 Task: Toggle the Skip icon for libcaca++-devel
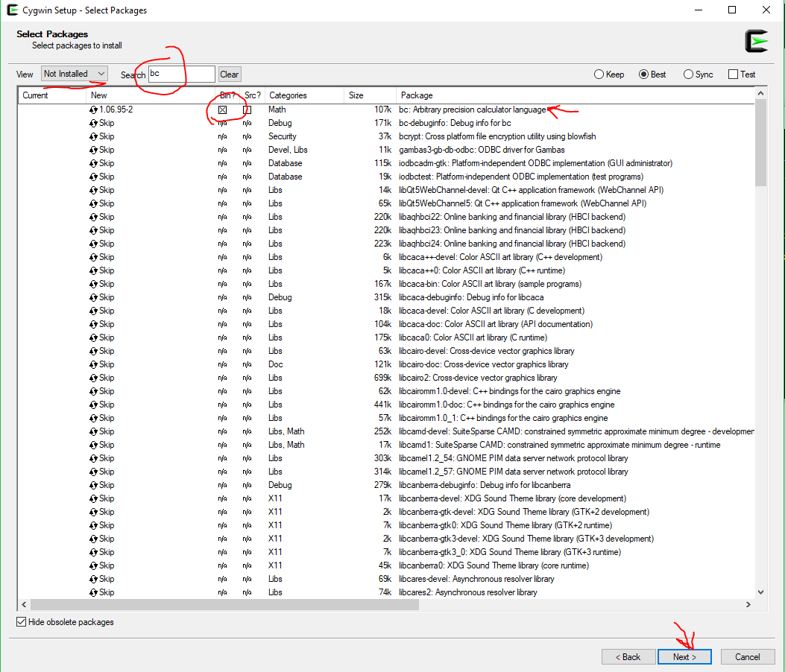coord(93,257)
